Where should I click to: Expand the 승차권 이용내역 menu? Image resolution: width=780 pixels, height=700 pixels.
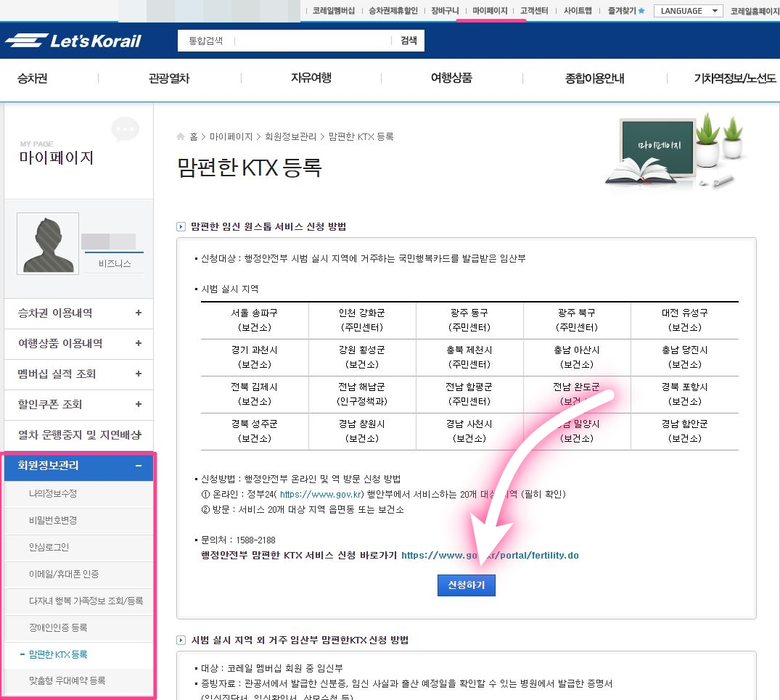(78, 313)
